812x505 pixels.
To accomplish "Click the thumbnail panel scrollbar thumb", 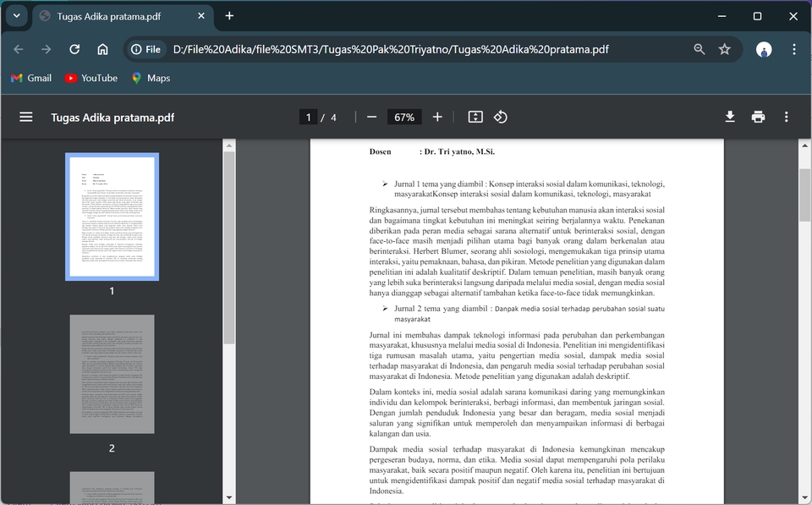I will [x=229, y=248].
